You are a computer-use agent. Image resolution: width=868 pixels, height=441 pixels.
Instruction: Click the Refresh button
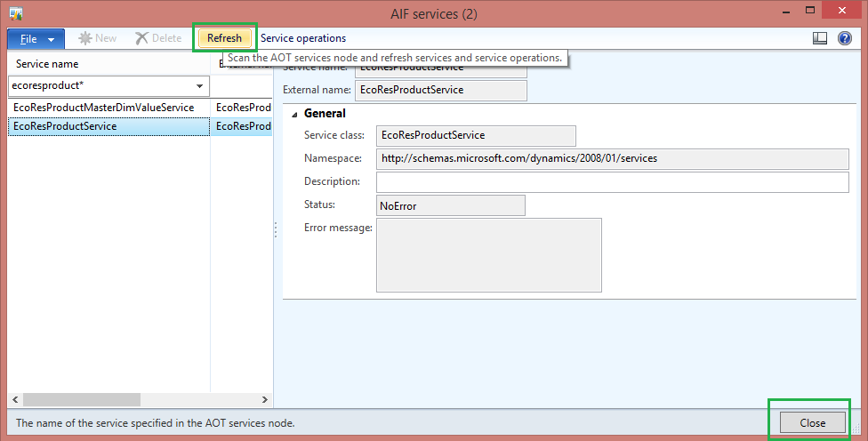(x=224, y=38)
